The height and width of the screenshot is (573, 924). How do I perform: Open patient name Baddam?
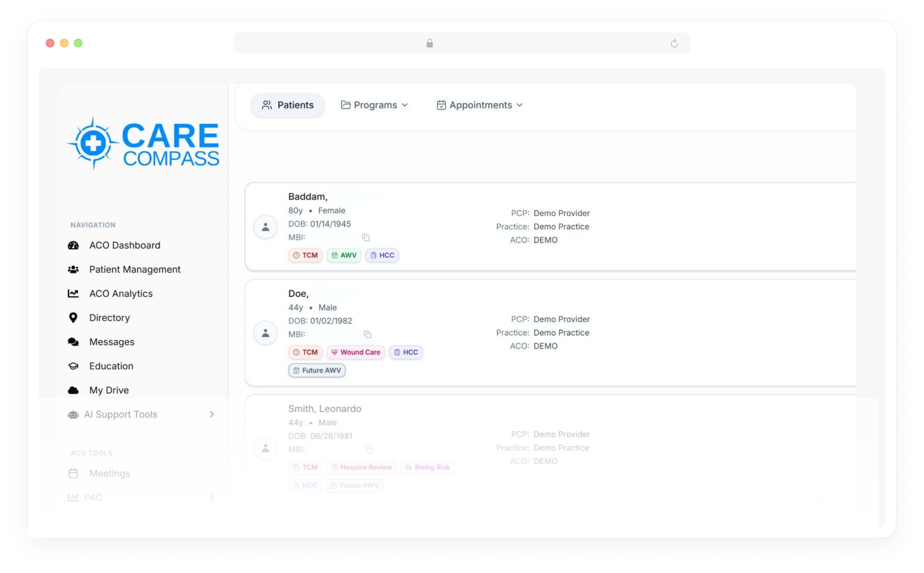click(308, 197)
